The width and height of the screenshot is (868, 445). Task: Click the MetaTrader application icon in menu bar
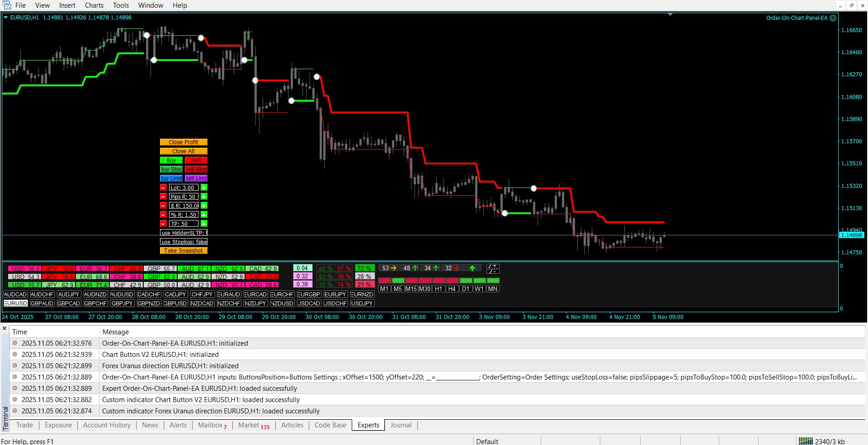click(6, 5)
